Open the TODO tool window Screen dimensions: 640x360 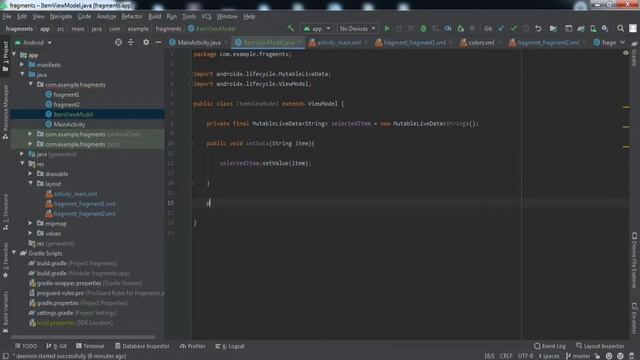pyautogui.click(x=26, y=346)
